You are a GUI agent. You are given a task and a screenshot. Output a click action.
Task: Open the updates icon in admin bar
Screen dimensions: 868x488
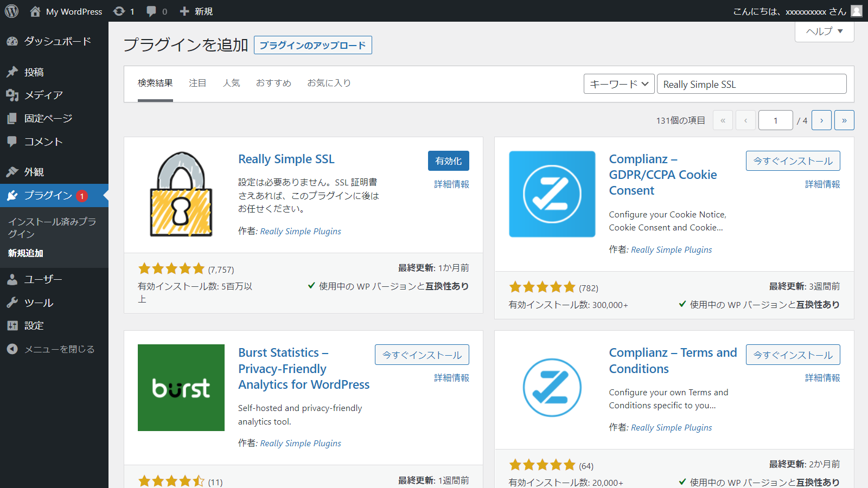(123, 11)
